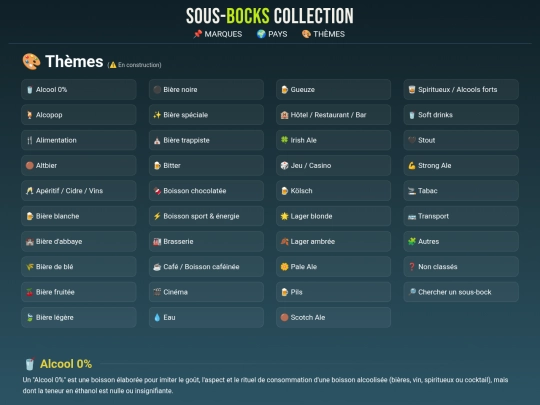Open the PAYS navigation tab
Viewport: 540px width, 405px height.
click(272, 34)
